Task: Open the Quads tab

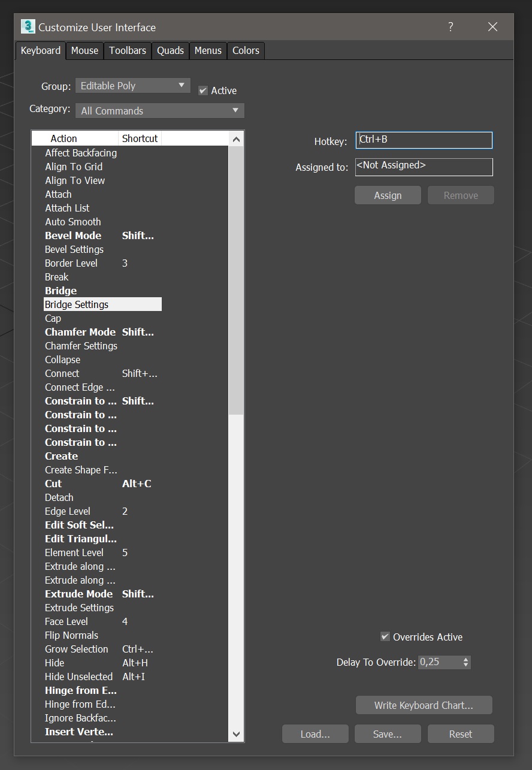Action: (171, 50)
